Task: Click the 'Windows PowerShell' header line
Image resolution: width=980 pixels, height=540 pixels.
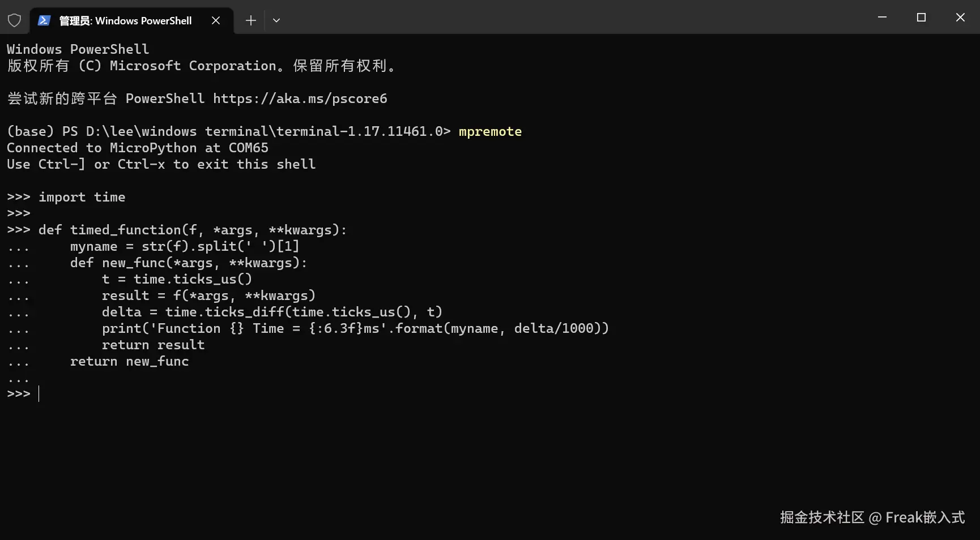Action: tap(78, 49)
